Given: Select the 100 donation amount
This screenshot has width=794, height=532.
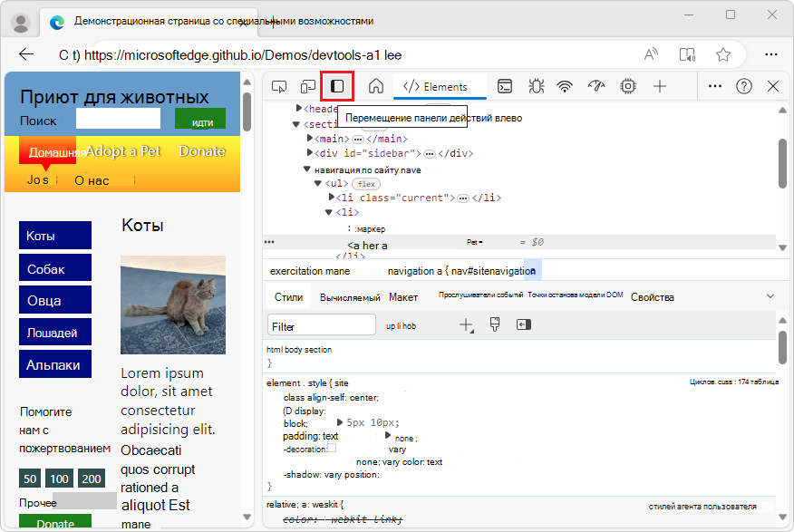Looking at the screenshot, I should coord(59,478).
